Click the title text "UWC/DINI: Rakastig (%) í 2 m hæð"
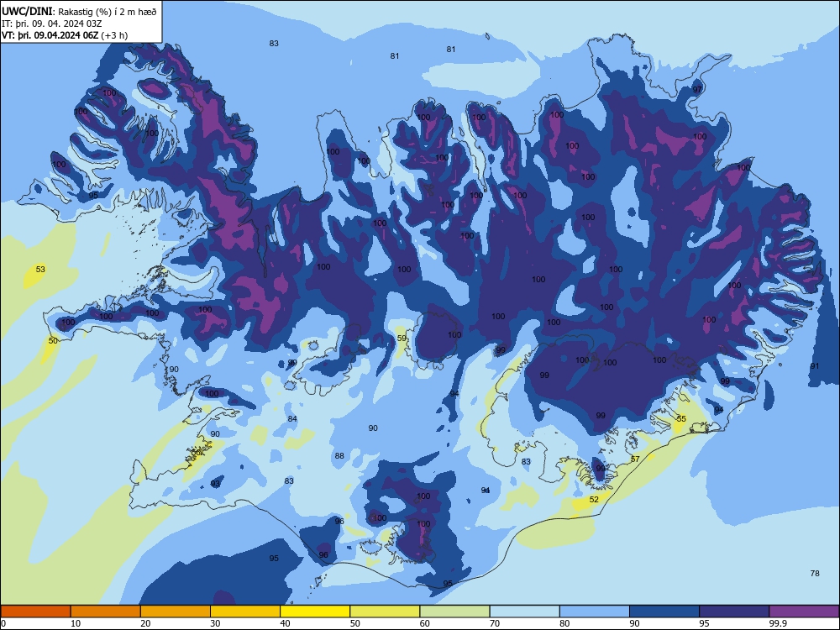The image size is (840, 630). tap(79, 11)
